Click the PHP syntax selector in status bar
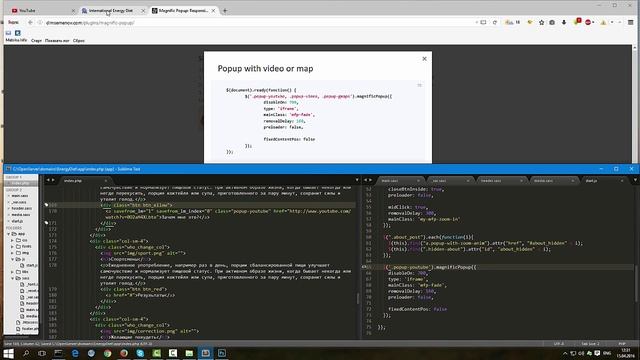This screenshot has height=360, width=640. coord(622,344)
